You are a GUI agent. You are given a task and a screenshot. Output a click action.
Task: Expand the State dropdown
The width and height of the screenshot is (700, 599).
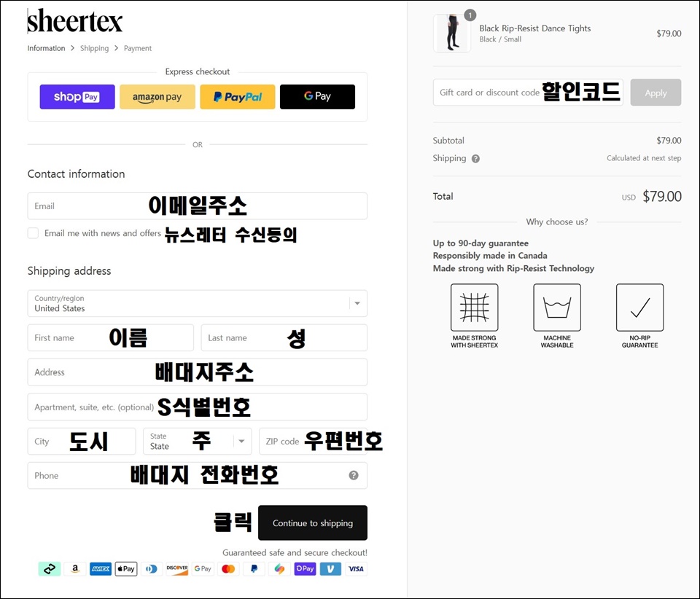198,441
